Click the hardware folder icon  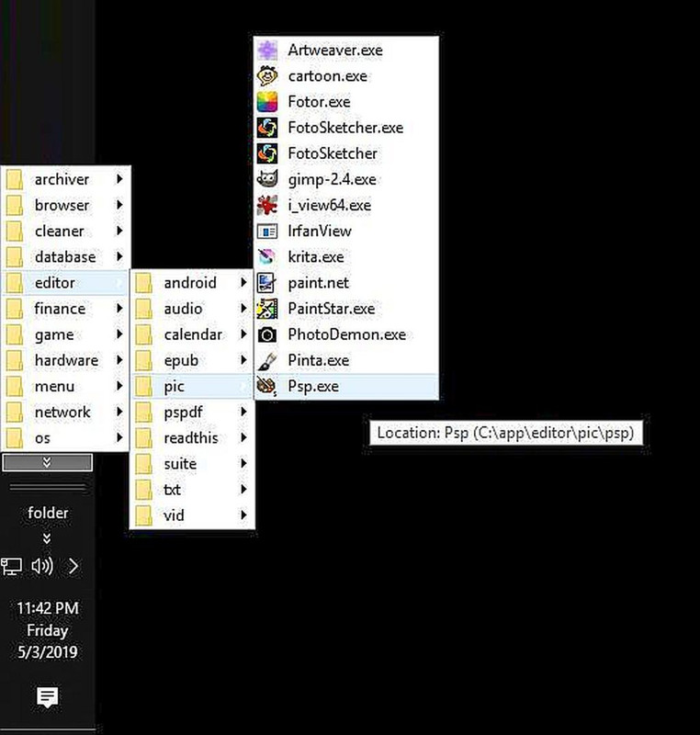[x=15, y=360]
